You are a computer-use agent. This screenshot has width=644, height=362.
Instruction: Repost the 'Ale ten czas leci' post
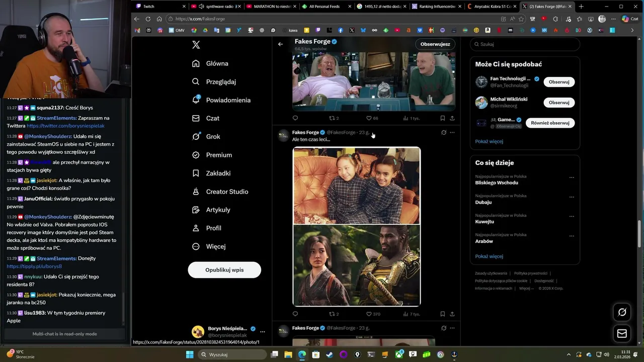(x=334, y=314)
